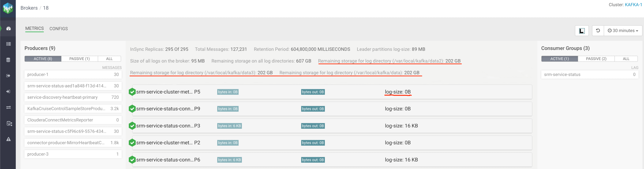Click the panel layout toggle icon
The image size is (644, 169).
(581, 31)
